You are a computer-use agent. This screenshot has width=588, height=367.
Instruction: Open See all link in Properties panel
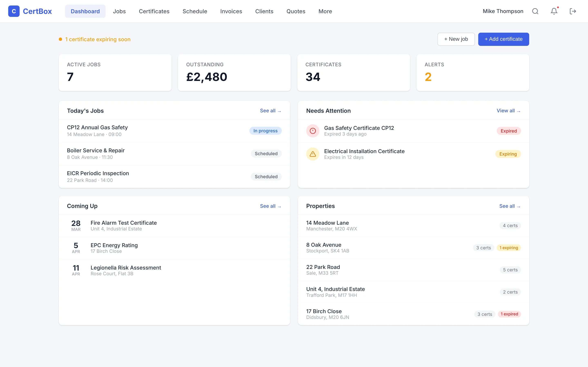coord(510,206)
